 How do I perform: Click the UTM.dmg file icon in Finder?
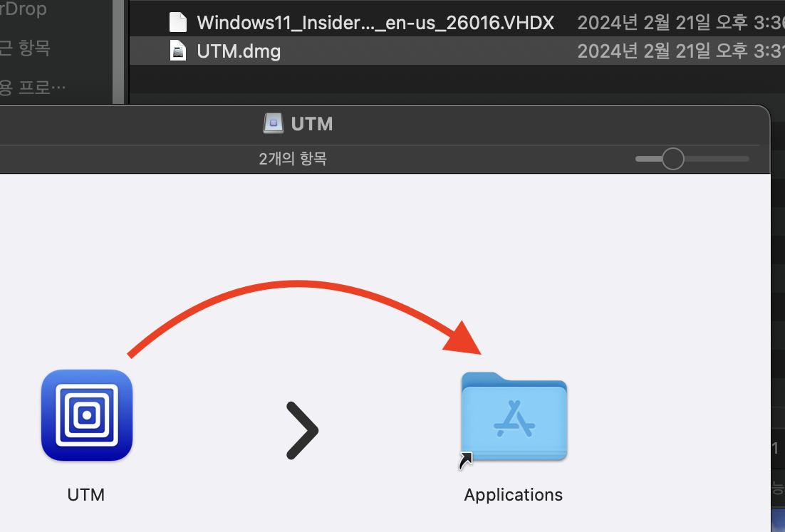[x=177, y=51]
